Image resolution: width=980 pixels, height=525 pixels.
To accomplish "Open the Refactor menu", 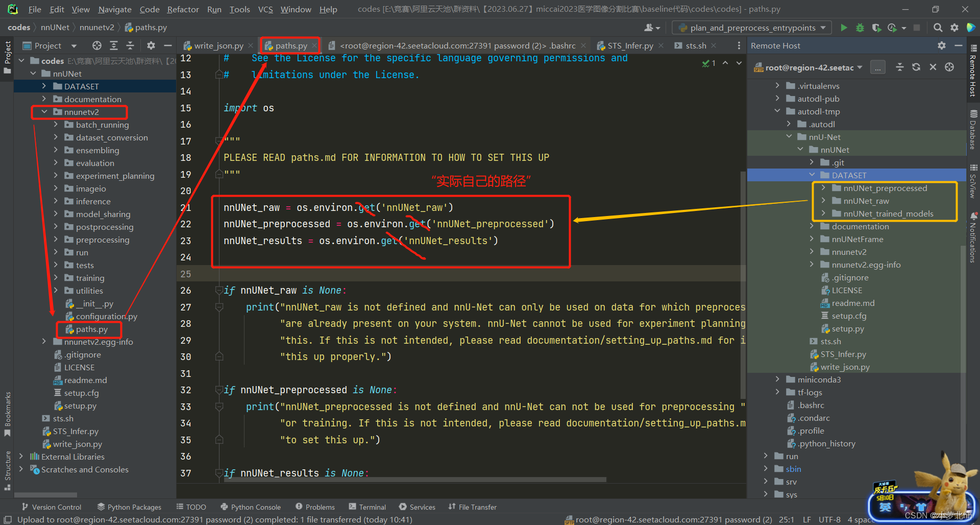I will point(183,9).
